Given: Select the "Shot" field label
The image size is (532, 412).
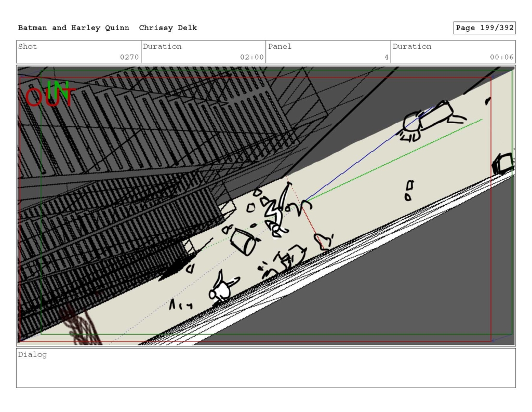Looking at the screenshot, I should point(28,46).
